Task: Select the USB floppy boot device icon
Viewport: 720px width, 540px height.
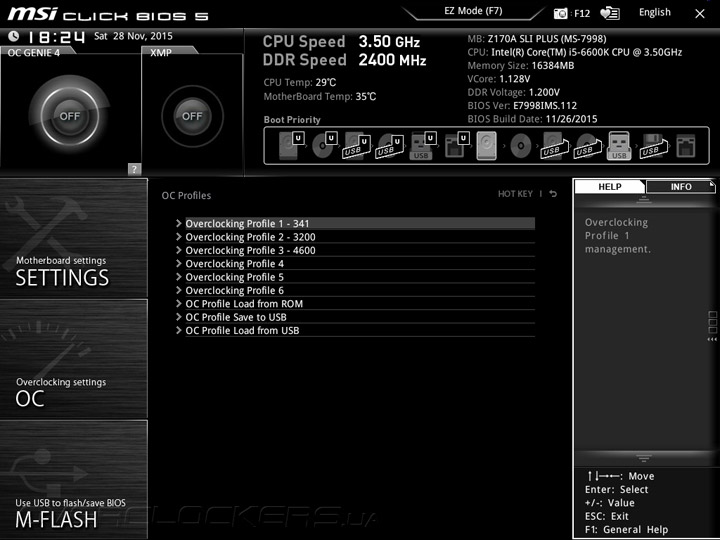Action: click(653, 146)
